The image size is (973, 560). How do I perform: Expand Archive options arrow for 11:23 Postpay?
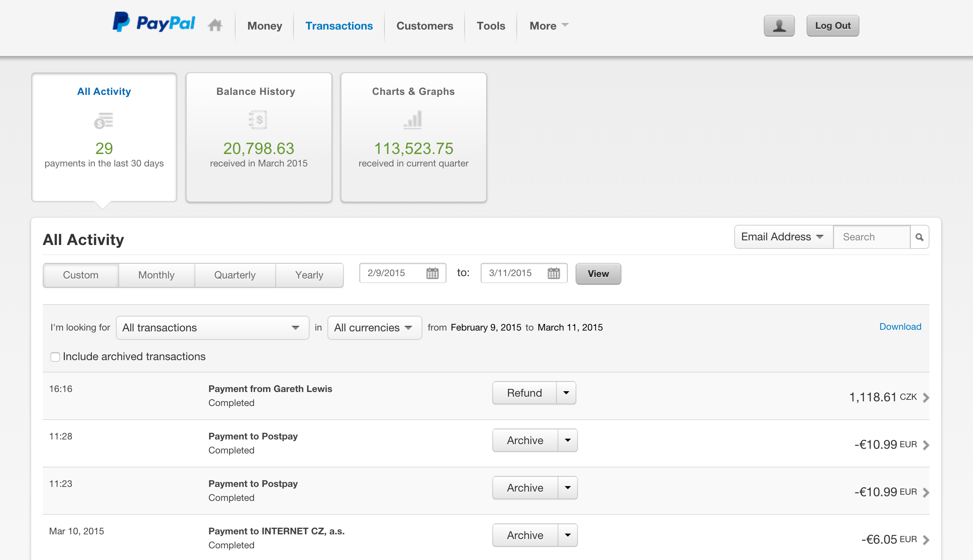(x=568, y=488)
